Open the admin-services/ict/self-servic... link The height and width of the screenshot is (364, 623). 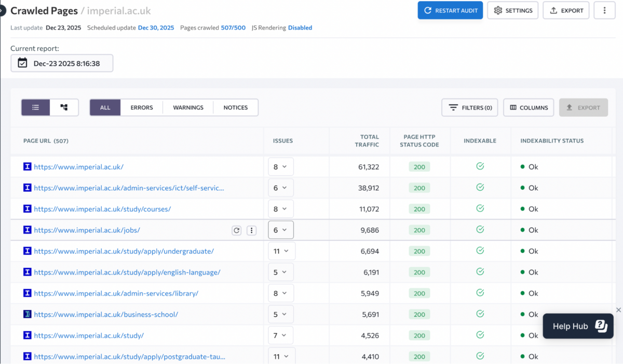[129, 188]
